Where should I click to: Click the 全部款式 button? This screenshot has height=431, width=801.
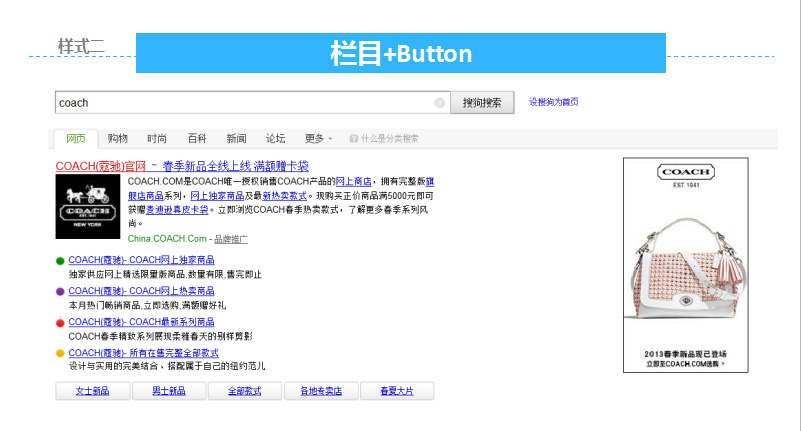(x=245, y=391)
